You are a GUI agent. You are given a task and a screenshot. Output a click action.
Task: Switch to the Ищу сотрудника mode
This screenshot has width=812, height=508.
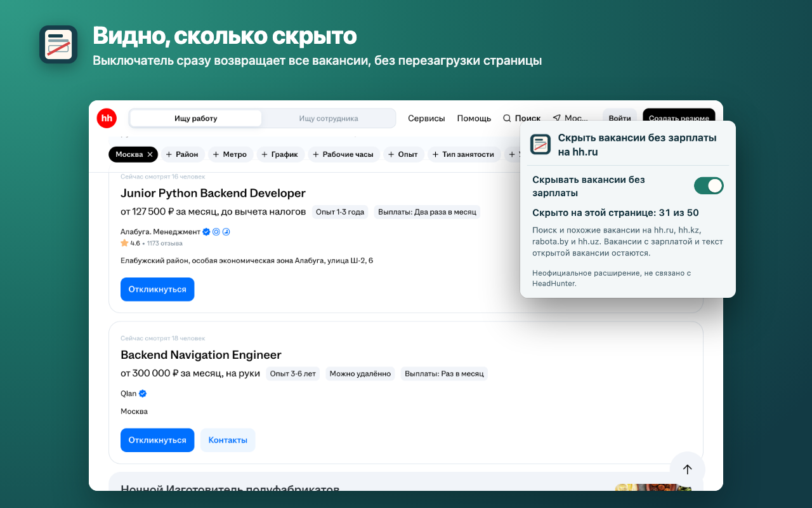[329, 119]
